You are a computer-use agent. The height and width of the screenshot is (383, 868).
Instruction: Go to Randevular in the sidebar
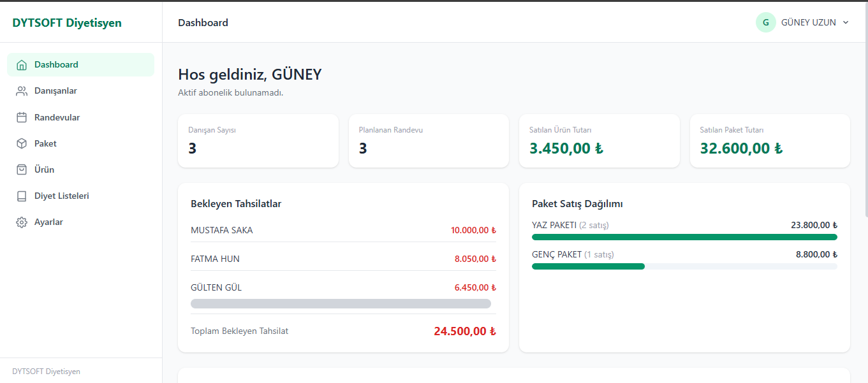tap(80, 117)
